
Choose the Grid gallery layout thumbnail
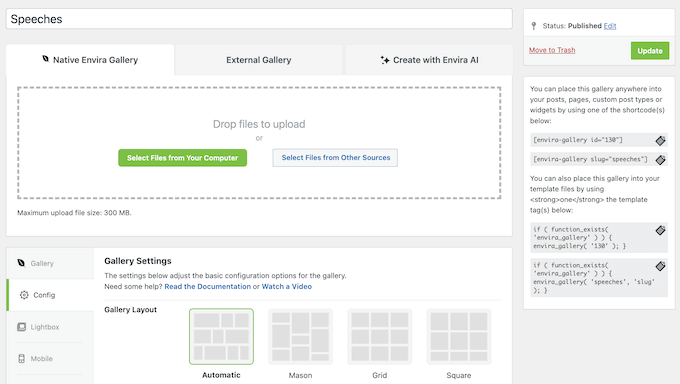379,337
